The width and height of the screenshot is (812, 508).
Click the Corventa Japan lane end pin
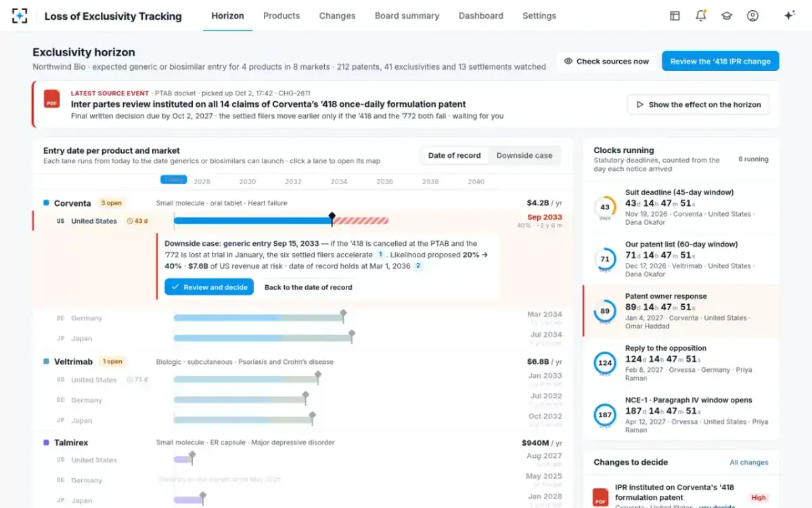click(x=351, y=335)
